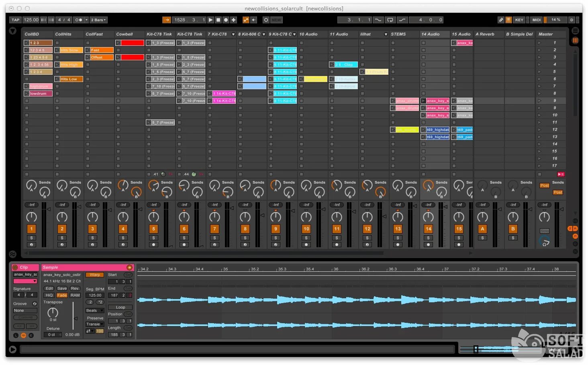
Task: Enable the HiQ sample quality switch
Action: 49,295
